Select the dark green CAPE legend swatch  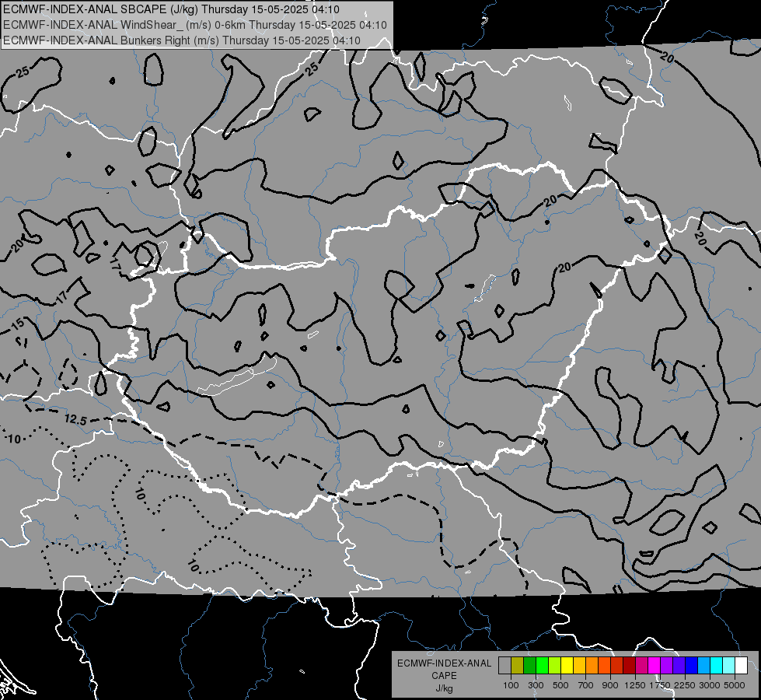pyautogui.click(x=529, y=666)
